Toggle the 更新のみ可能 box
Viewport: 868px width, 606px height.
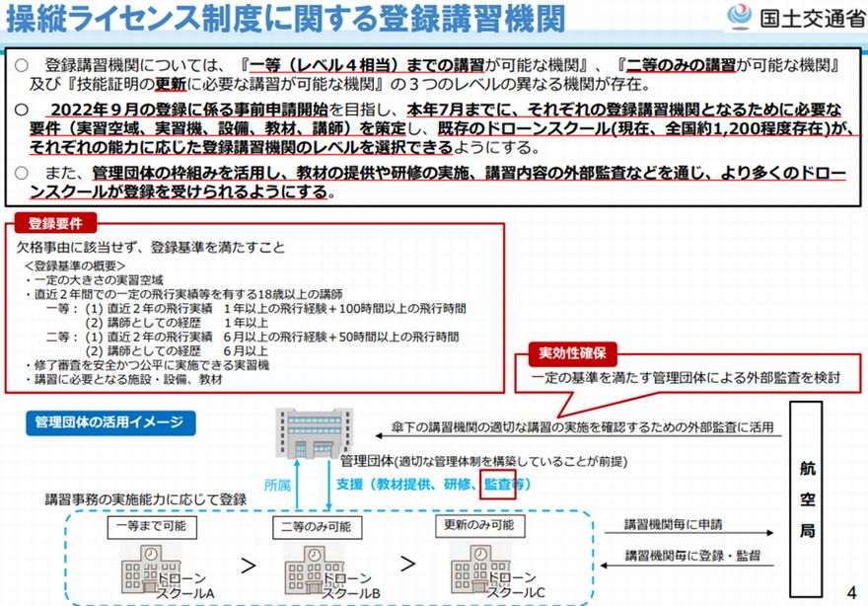pyautogui.click(x=480, y=526)
